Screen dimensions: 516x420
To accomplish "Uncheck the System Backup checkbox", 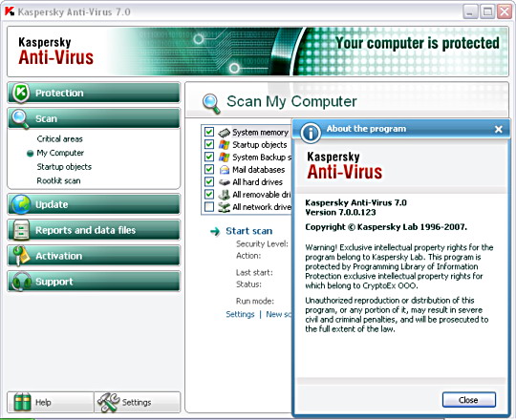I will point(209,157).
